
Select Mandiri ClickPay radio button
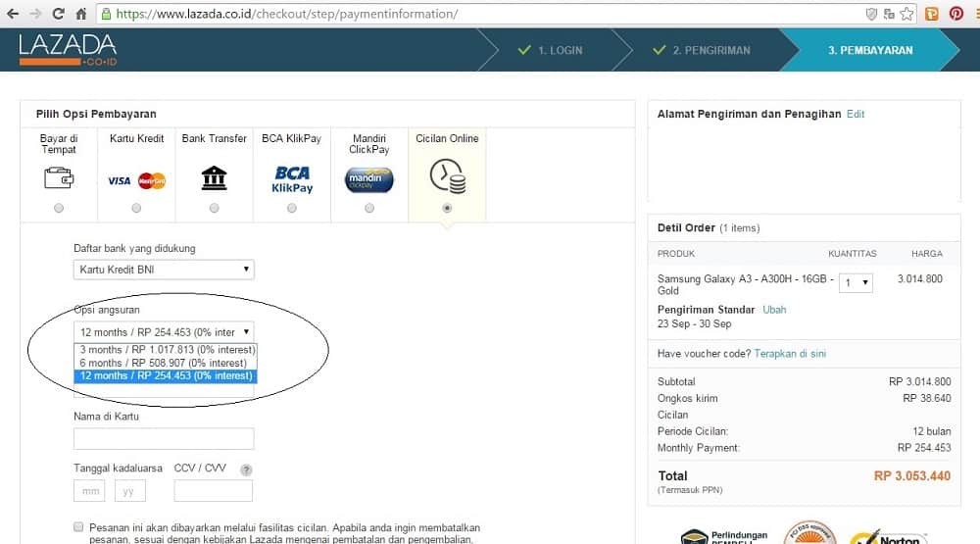[x=368, y=208]
